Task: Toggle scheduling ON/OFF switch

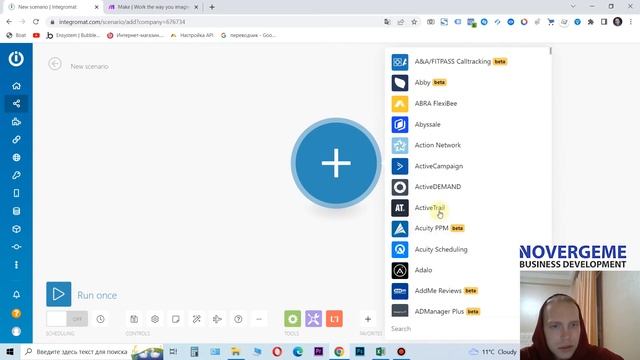Action: [x=67, y=319]
